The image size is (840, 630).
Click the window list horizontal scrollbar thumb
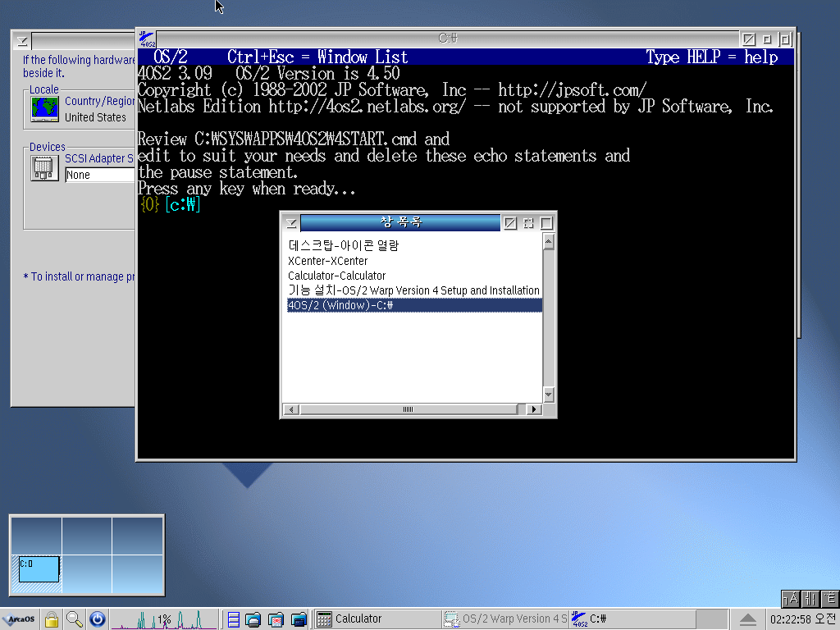click(408, 409)
